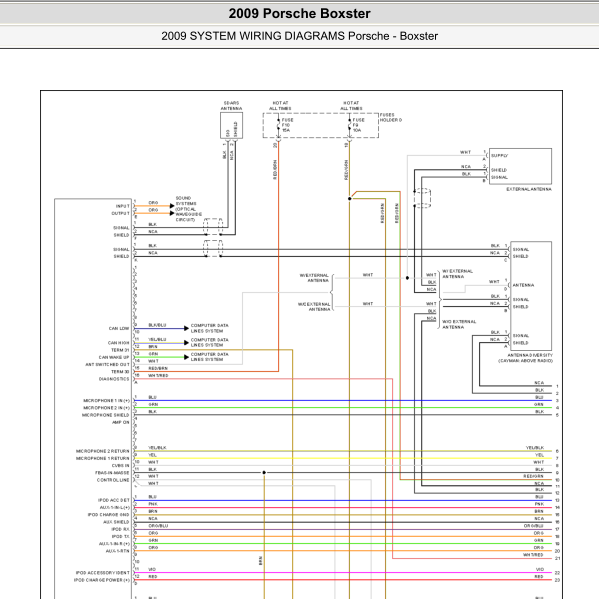Image resolution: width=599 pixels, height=599 pixels.
Task: Click the OUTPUT orange arrow to Sound Systems
Action: 172,213
